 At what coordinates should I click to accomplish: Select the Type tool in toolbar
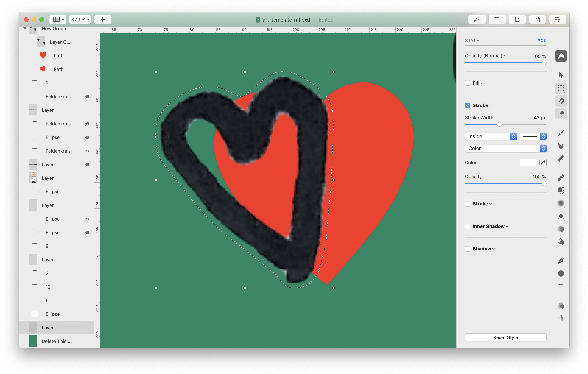(x=561, y=287)
